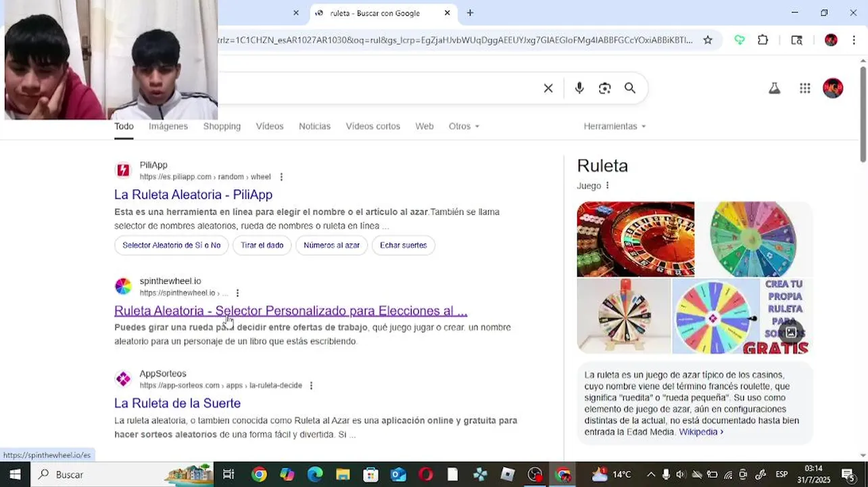Open a new browser tab
Image resolution: width=868 pixels, height=487 pixels.
pyautogui.click(x=470, y=13)
